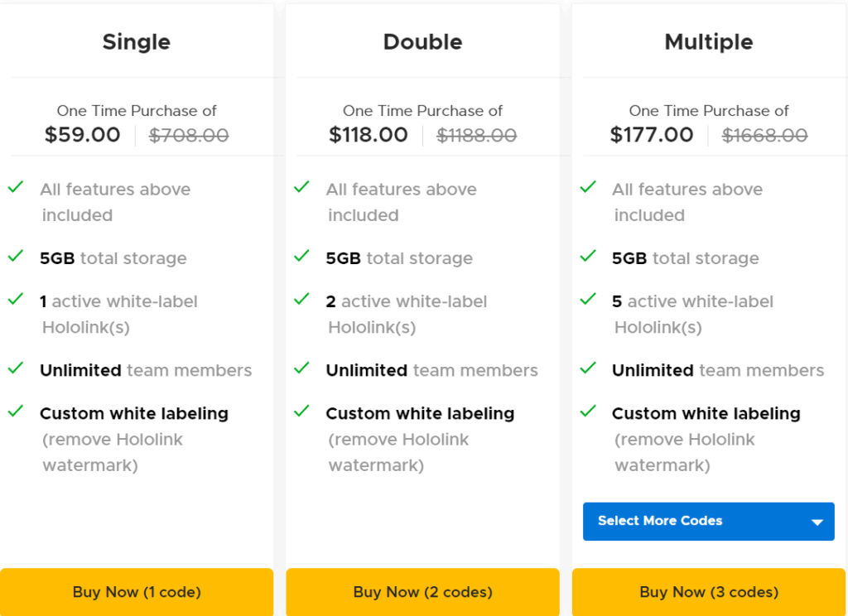Click the crossed-out $1188.00 price under Double
This screenshot has height=616, width=848.
(476, 134)
